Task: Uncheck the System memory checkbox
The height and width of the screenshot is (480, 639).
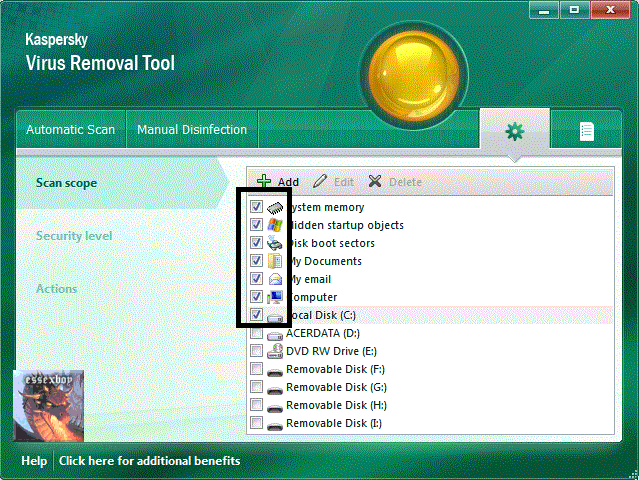Action: (x=256, y=207)
